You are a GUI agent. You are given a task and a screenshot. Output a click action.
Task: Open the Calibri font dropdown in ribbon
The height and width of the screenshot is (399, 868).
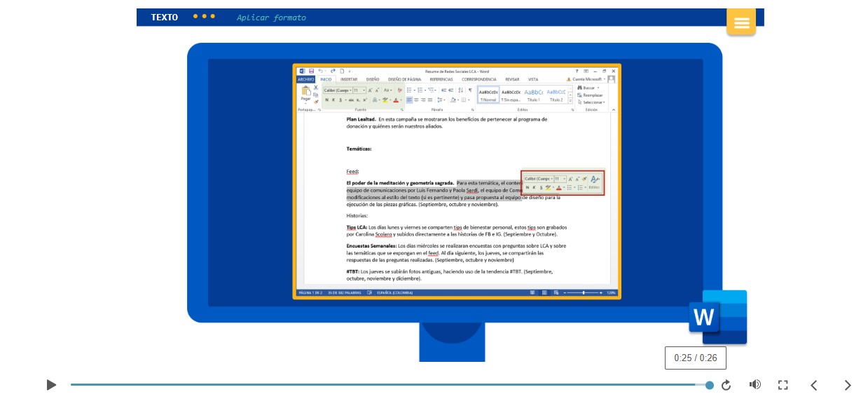click(337, 90)
